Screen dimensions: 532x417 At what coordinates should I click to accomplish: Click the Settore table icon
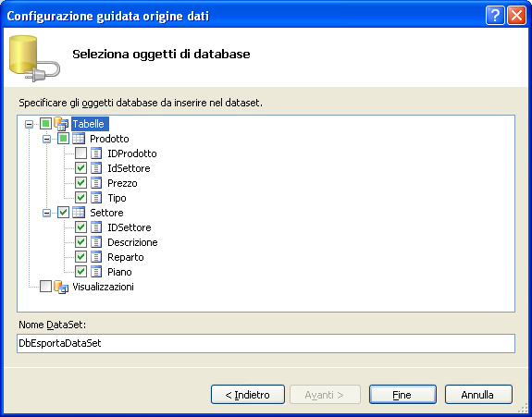tap(79, 213)
